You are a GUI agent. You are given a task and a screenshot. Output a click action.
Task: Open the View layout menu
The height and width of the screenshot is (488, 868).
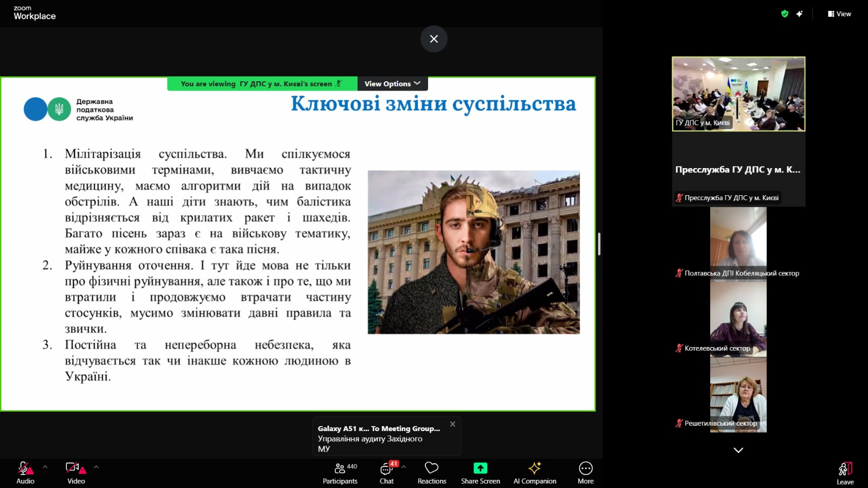[x=839, y=14]
